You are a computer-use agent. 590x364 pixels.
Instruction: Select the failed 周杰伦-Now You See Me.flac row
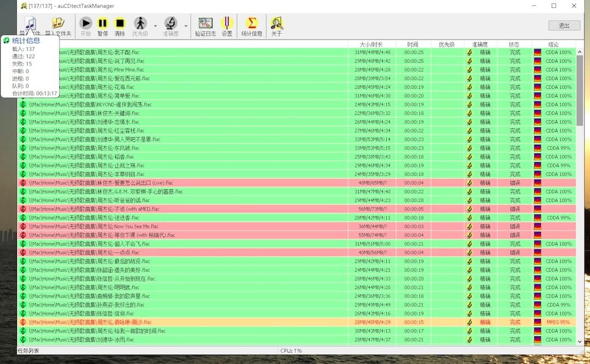[x=164, y=226]
